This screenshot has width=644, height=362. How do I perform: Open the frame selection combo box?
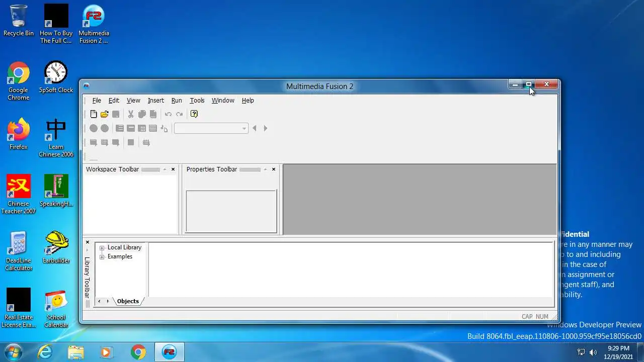tap(211, 128)
